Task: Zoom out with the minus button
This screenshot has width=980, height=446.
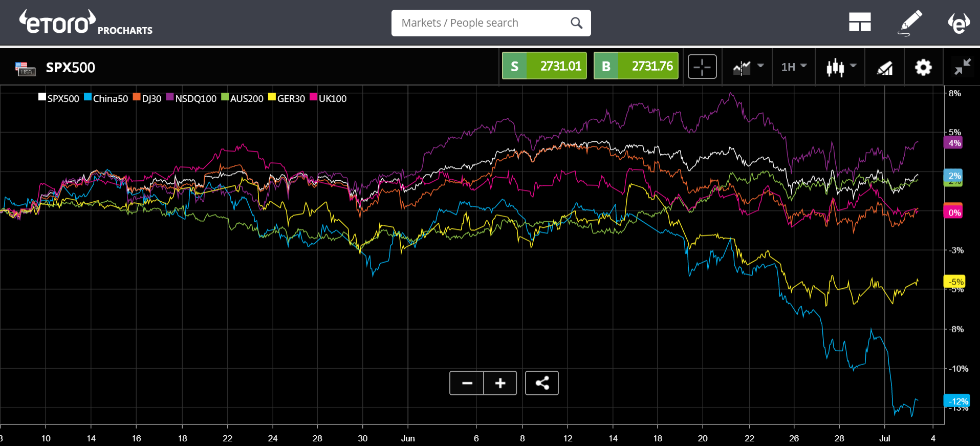Action: coord(467,383)
